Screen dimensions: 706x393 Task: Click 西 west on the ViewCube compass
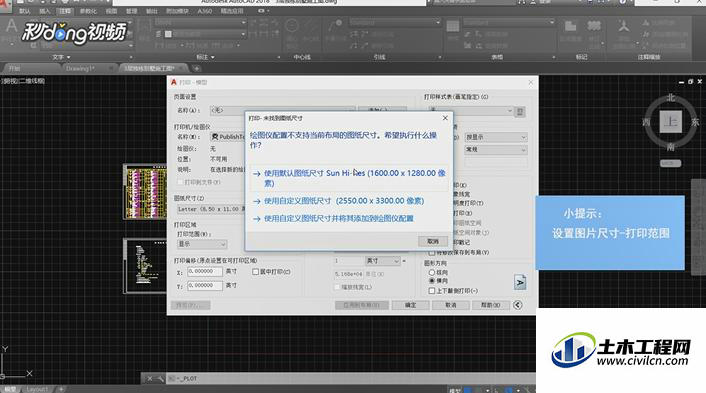[x=647, y=122]
